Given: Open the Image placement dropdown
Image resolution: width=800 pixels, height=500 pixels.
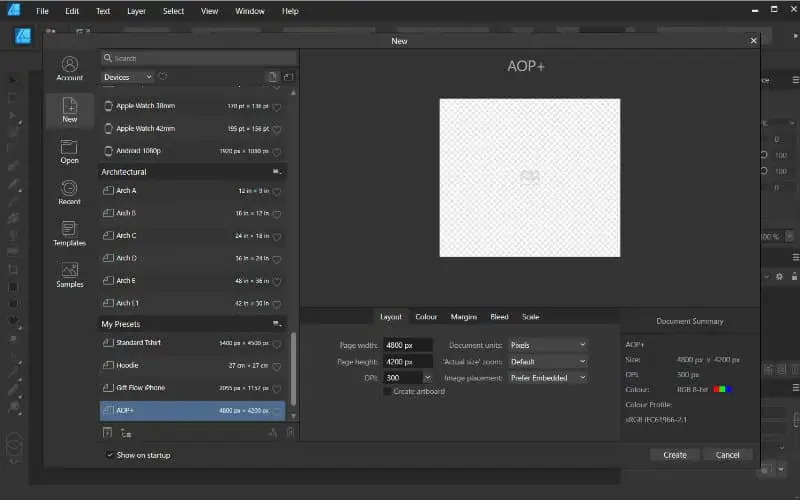Looking at the screenshot, I should [547, 378].
